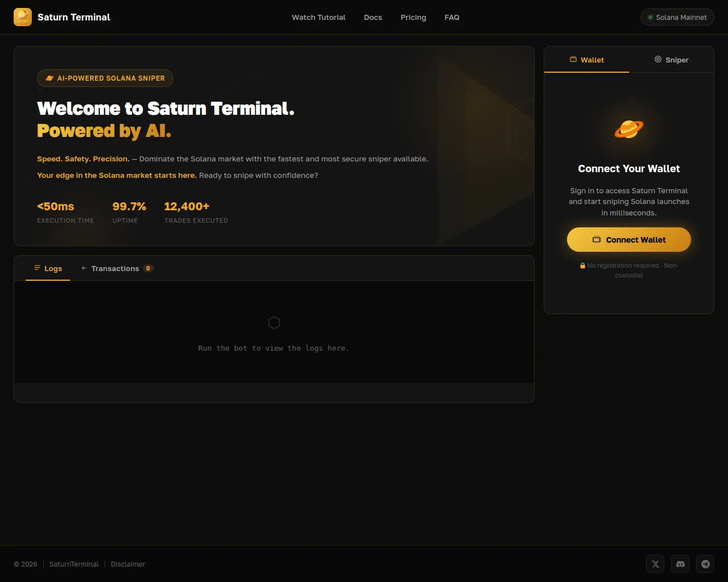Open the Transactions tab
The image size is (728, 582).
click(117, 268)
